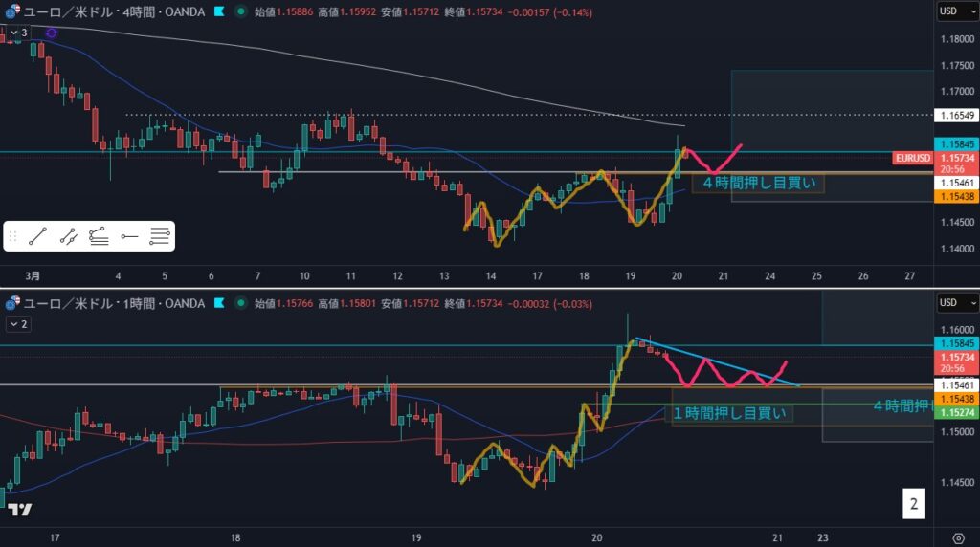The image size is (980, 547).
Task: Select the Trend Line drawing tool
Action: [x=38, y=236]
